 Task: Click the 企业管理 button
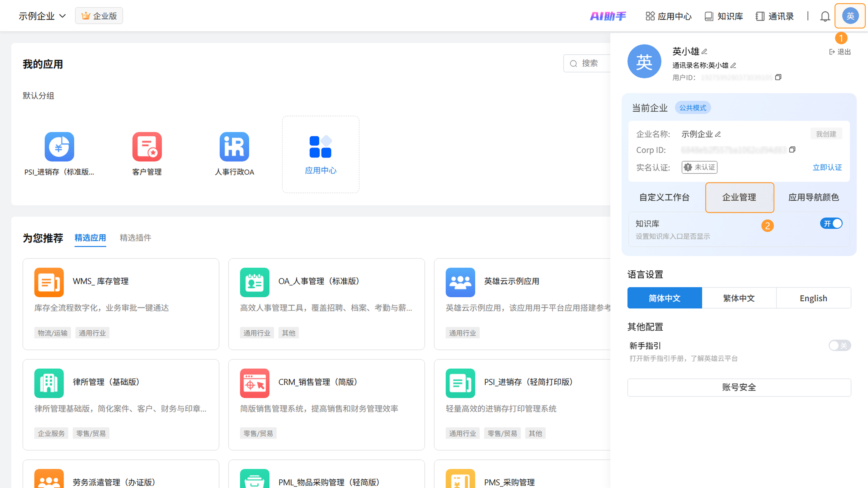739,197
